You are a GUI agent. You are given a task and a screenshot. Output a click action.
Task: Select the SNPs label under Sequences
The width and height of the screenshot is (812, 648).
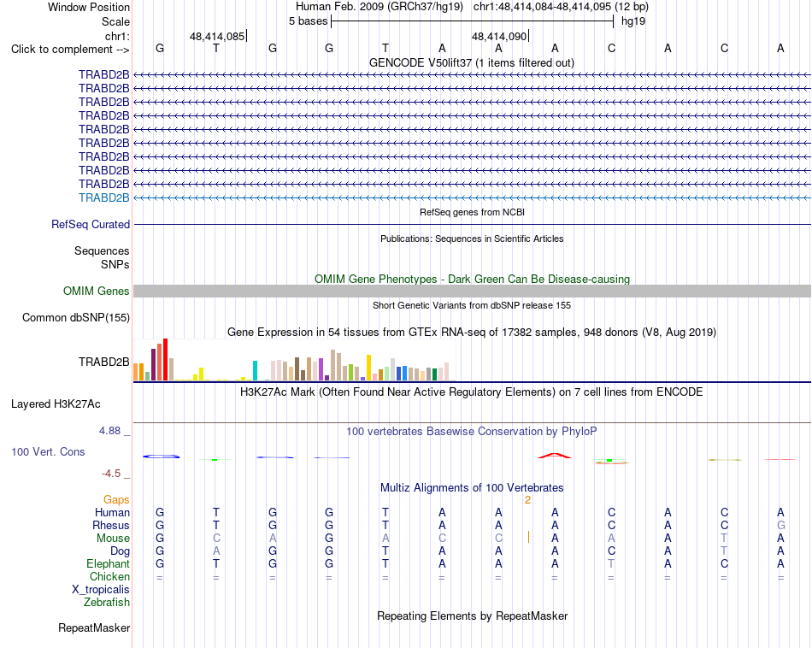click(x=115, y=264)
